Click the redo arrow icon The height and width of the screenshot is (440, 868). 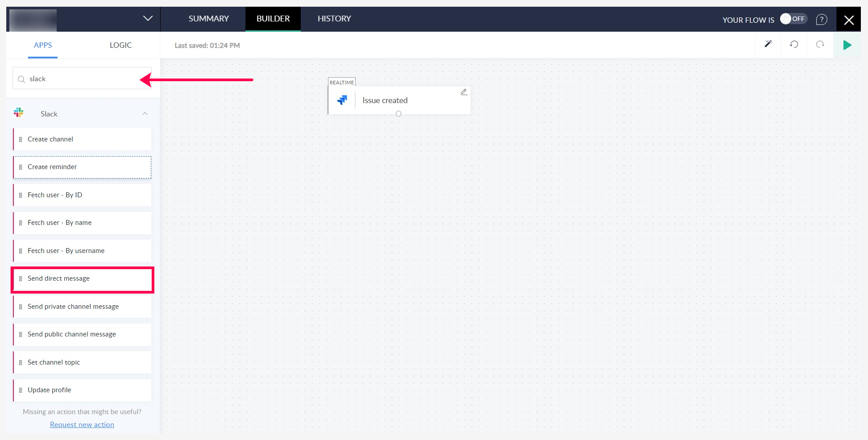click(820, 44)
